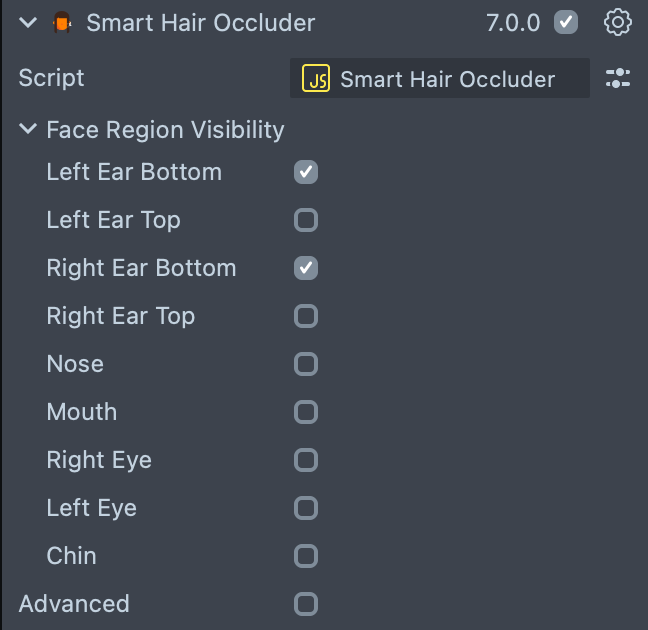Image resolution: width=648 pixels, height=630 pixels.
Task: Tick the Right Eye checkbox
Action: (x=306, y=460)
